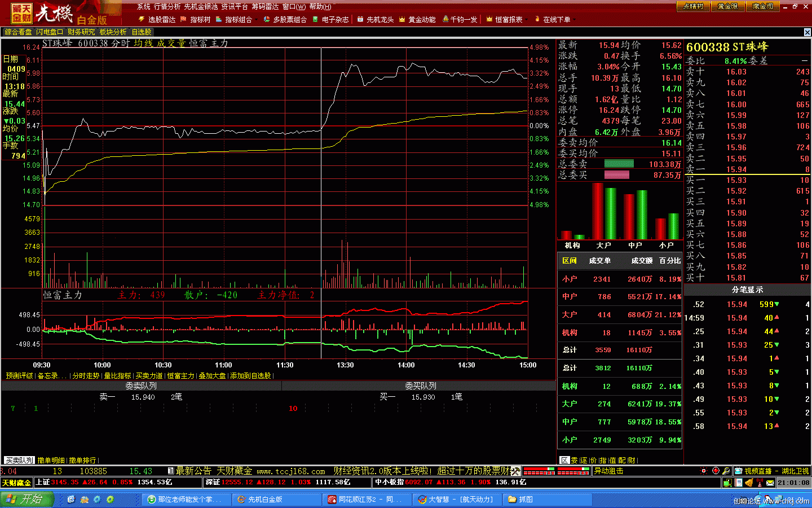The width and height of the screenshot is (812, 508).
Task: Select 恒富主力 chart option
Action: (180, 376)
